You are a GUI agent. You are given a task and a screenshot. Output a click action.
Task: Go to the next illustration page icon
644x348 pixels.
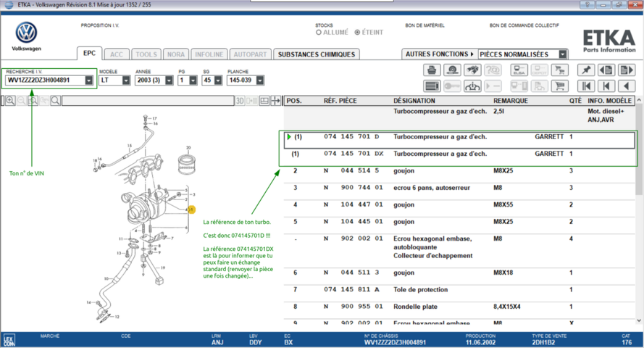pyautogui.click(x=627, y=70)
